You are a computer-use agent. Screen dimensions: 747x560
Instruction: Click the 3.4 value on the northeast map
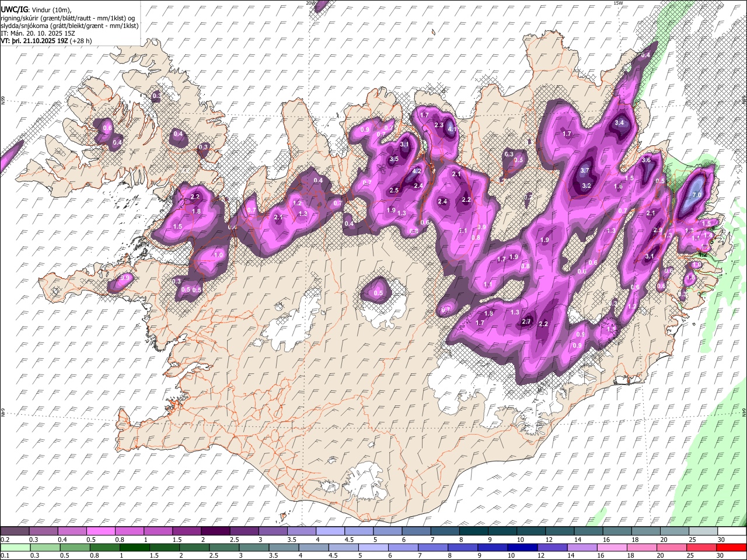[619, 123]
